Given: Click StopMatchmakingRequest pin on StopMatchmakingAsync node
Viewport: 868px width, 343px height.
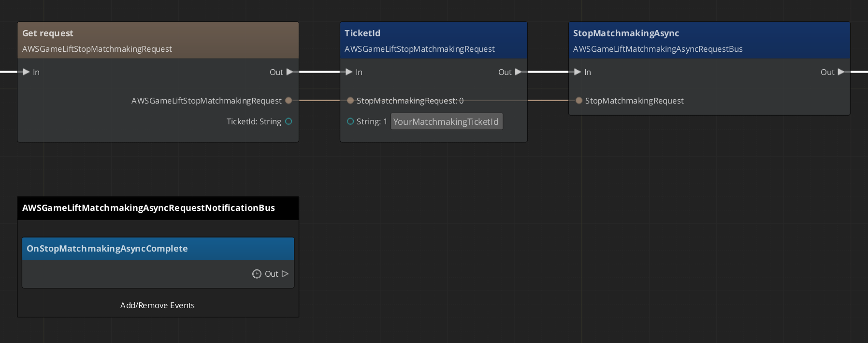Looking at the screenshot, I should (x=579, y=101).
